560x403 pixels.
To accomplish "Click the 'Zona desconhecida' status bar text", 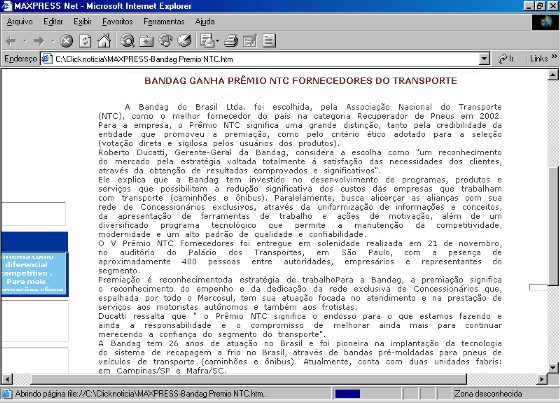I will pos(488,394).
